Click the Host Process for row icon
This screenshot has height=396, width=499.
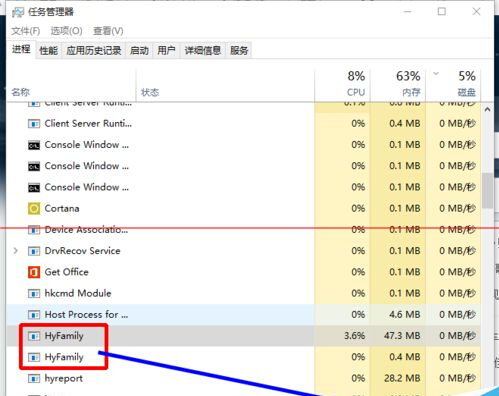point(34,315)
